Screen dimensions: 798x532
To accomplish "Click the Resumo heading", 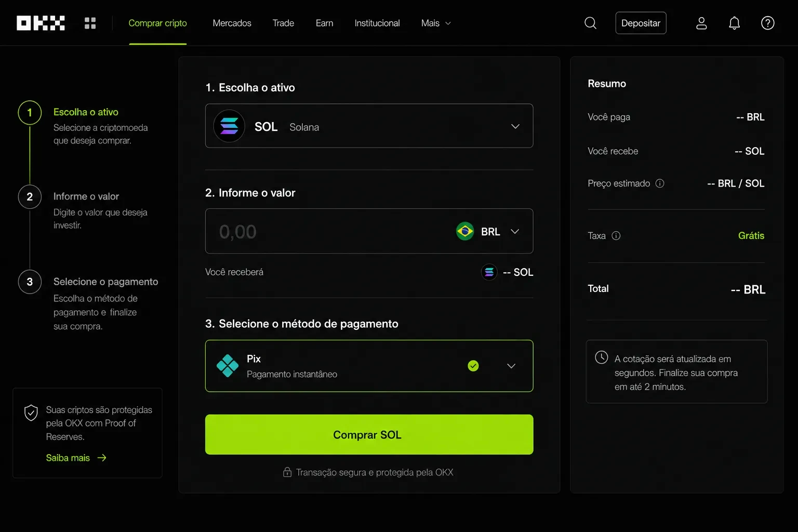I will pos(607,84).
